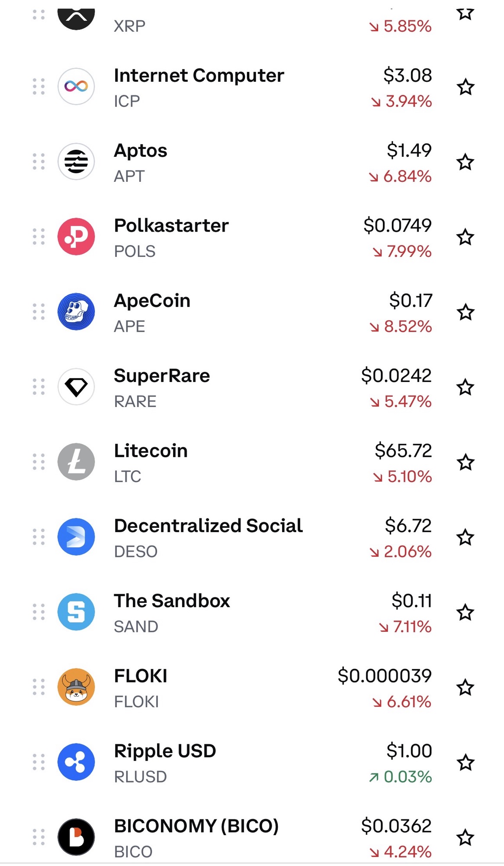The width and height of the screenshot is (504, 866).
Task: Open the Decentralized Social asset name
Action: point(208,526)
